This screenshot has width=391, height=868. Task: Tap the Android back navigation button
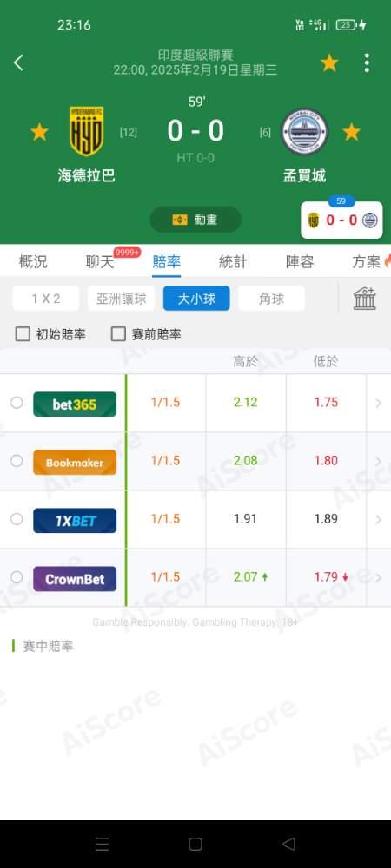point(288,844)
